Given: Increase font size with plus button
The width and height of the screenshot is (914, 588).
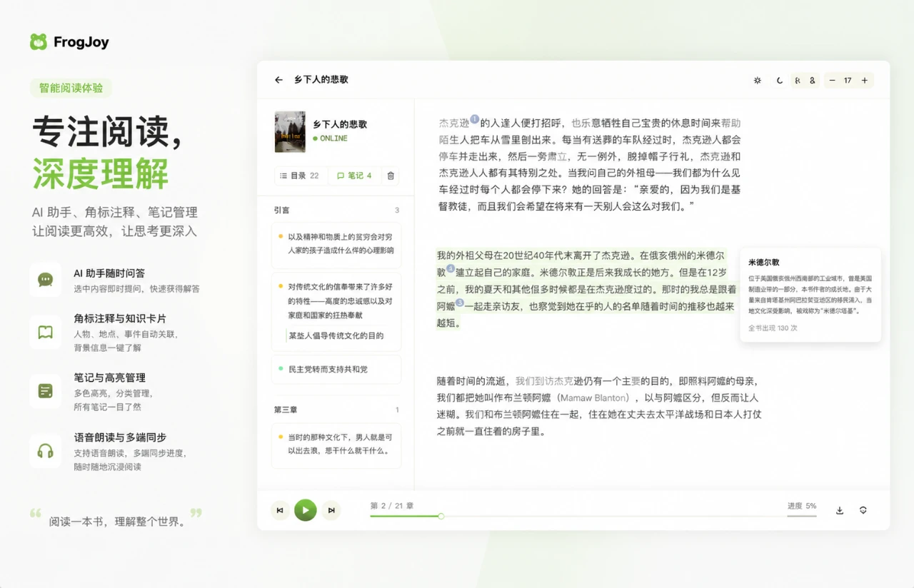Looking at the screenshot, I should (865, 81).
